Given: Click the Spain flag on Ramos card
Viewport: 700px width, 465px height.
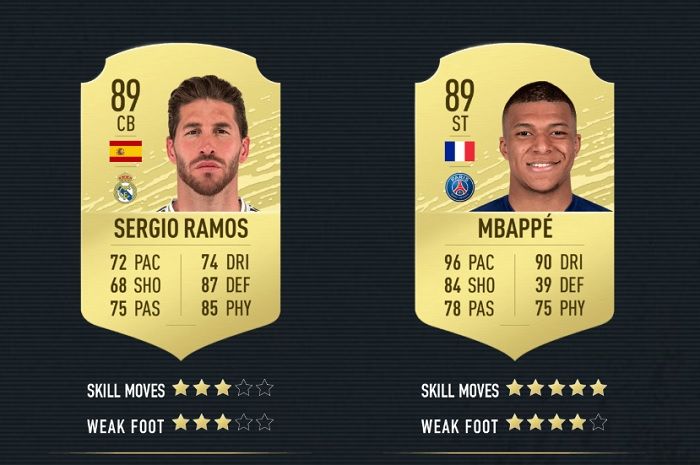Looking at the screenshot, I should click(x=126, y=151).
